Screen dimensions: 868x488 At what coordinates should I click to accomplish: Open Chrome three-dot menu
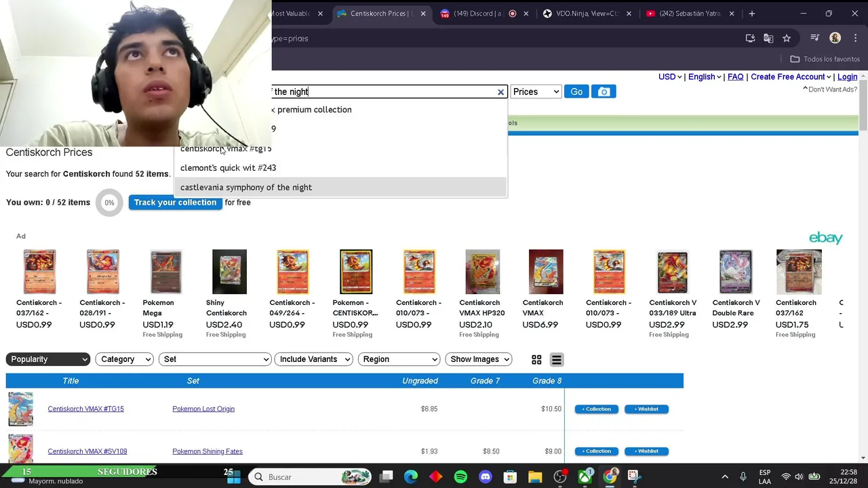[855, 39]
